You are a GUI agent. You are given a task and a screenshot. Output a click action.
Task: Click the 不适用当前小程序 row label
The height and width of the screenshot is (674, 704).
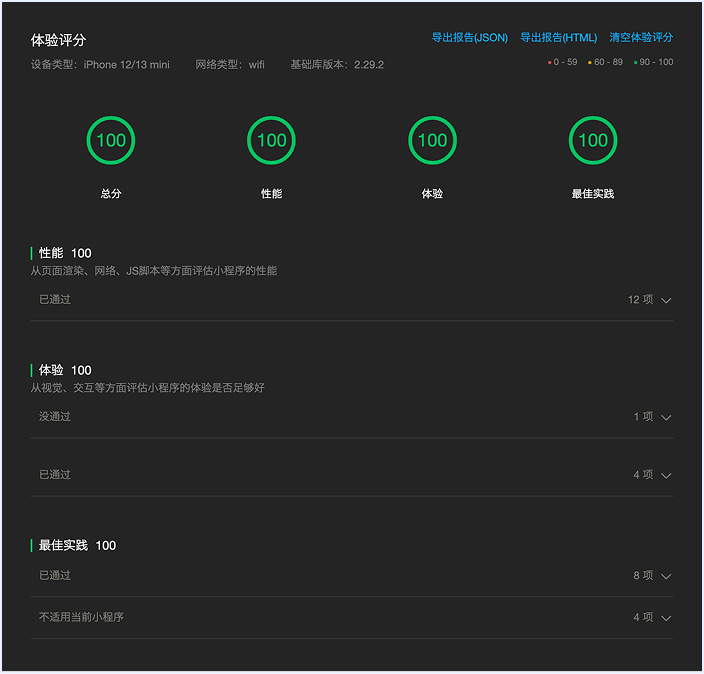pyautogui.click(x=81, y=617)
